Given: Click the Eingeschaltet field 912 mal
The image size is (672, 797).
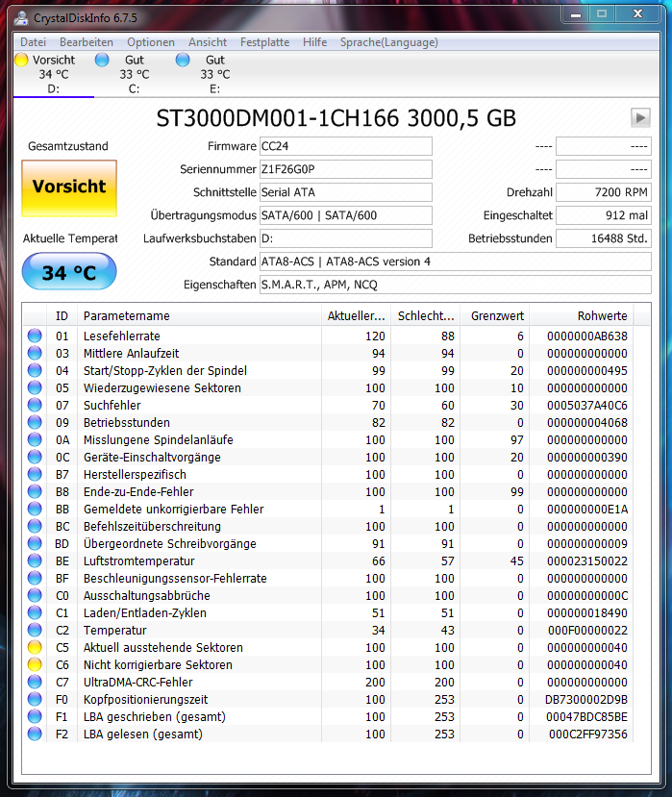Looking at the screenshot, I should 604,215.
